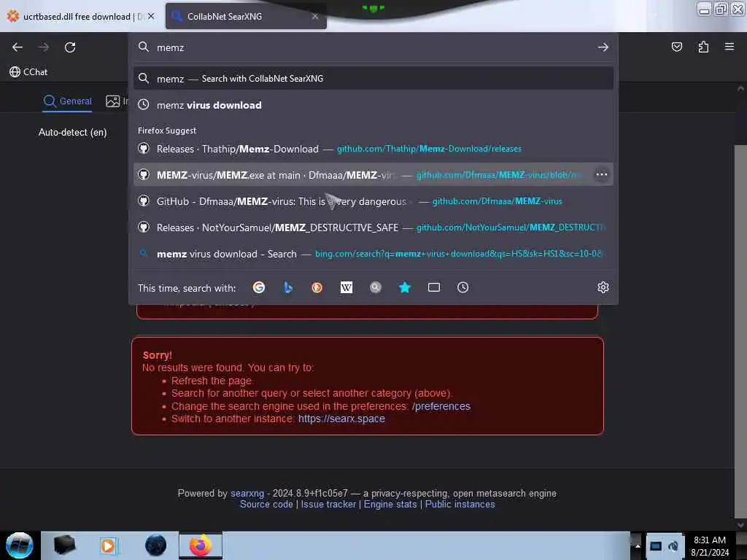747x560 pixels.
Task: Switch to the CollabNet SearXNG tab
Action: (x=246, y=16)
